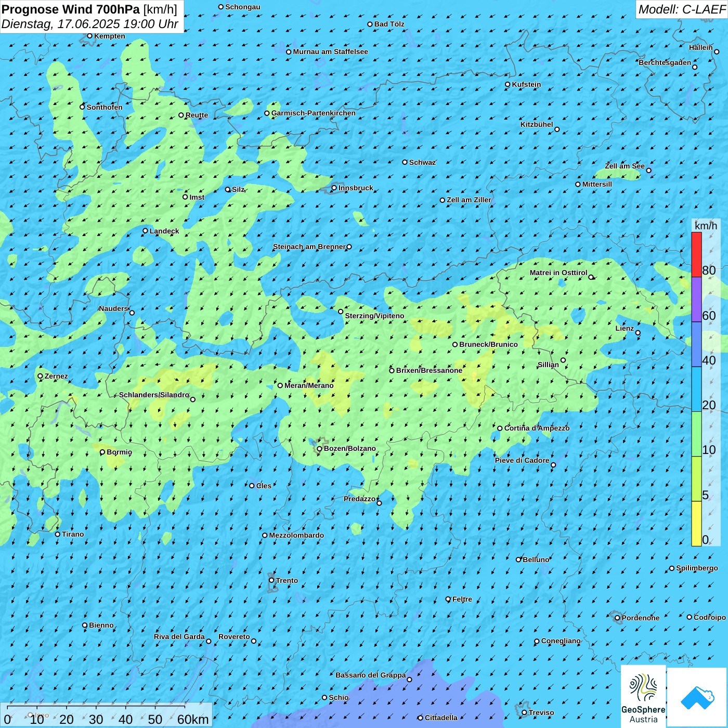Click the 'Zernez' town label
The height and width of the screenshot is (728, 728).
tap(56, 376)
